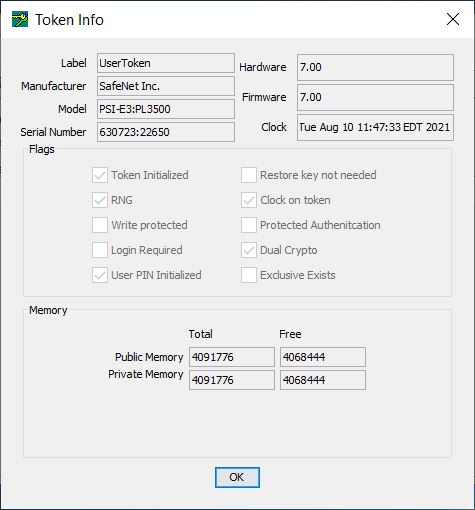Click the Hardware label text

point(263,67)
